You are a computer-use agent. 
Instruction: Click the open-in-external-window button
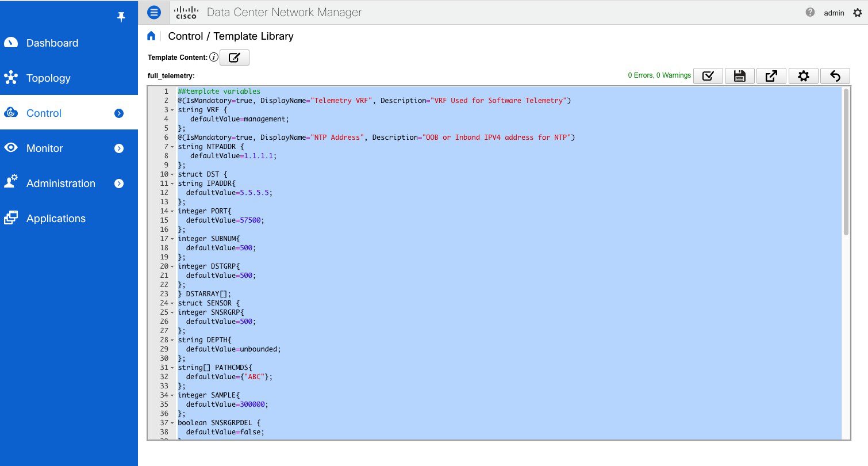tap(771, 76)
